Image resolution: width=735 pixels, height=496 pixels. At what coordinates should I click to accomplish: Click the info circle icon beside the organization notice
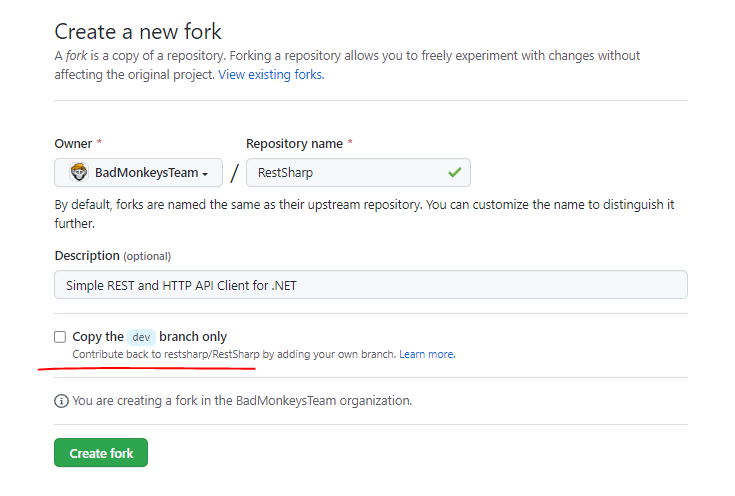[x=61, y=401]
